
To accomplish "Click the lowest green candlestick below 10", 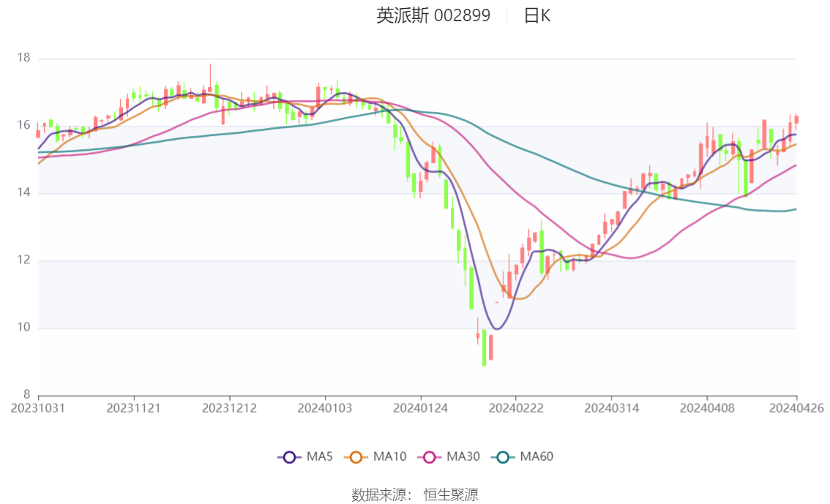I will point(484,347).
